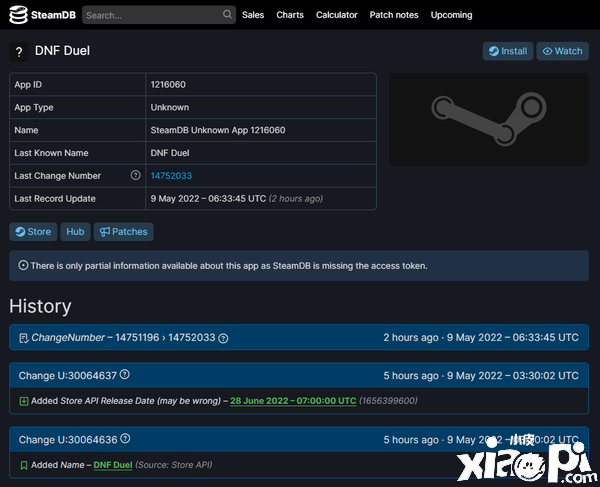The width and height of the screenshot is (600, 487).
Task: Open the Patches button
Action: [x=124, y=232]
